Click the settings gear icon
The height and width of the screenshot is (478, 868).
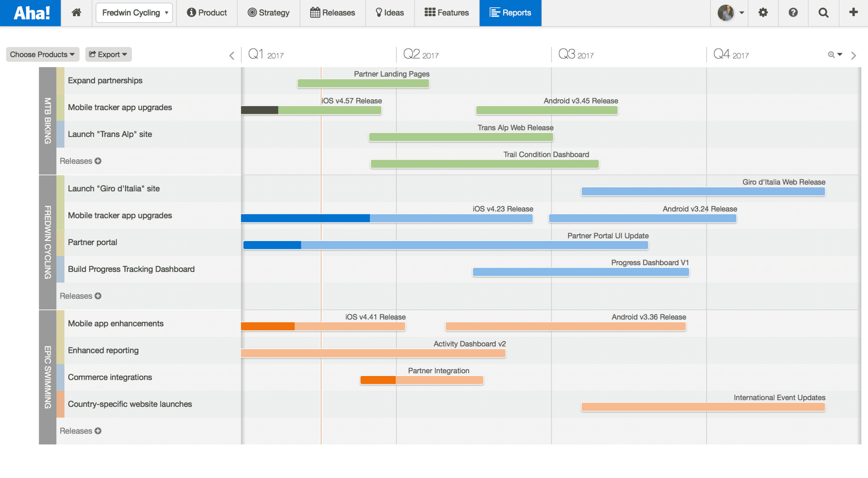click(763, 13)
